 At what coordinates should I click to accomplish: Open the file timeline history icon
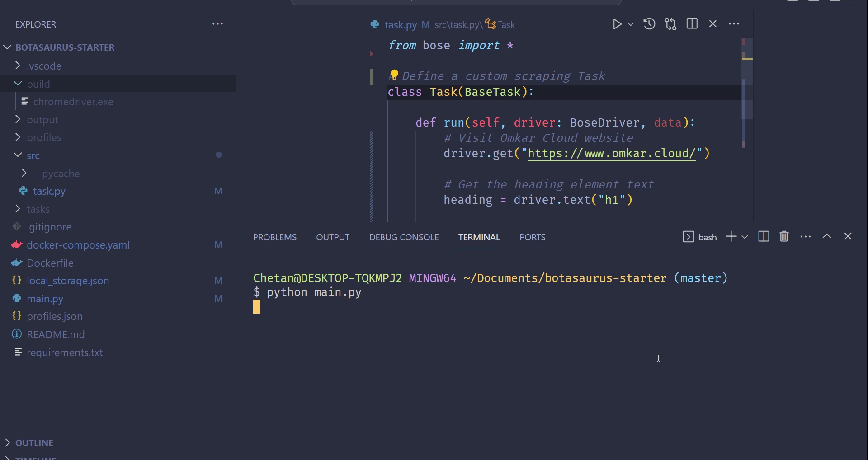649,24
